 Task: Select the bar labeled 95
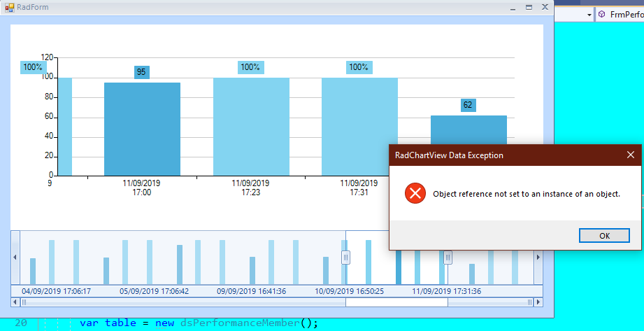pyautogui.click(x=142, y=129)
